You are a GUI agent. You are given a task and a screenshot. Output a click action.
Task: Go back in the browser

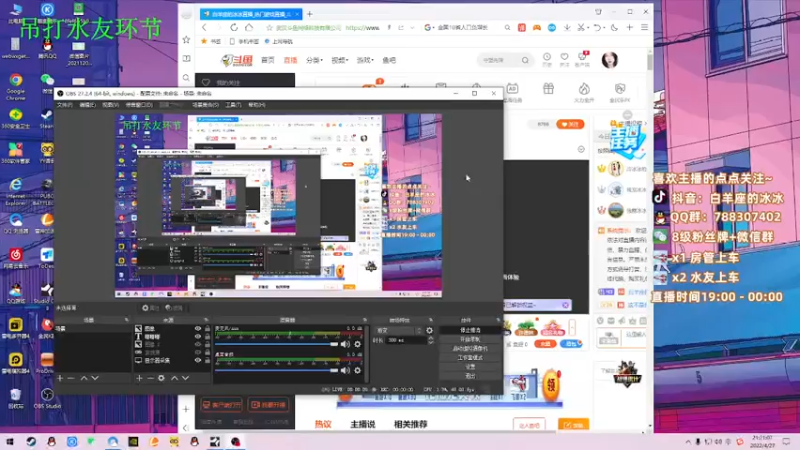[205, 28]
